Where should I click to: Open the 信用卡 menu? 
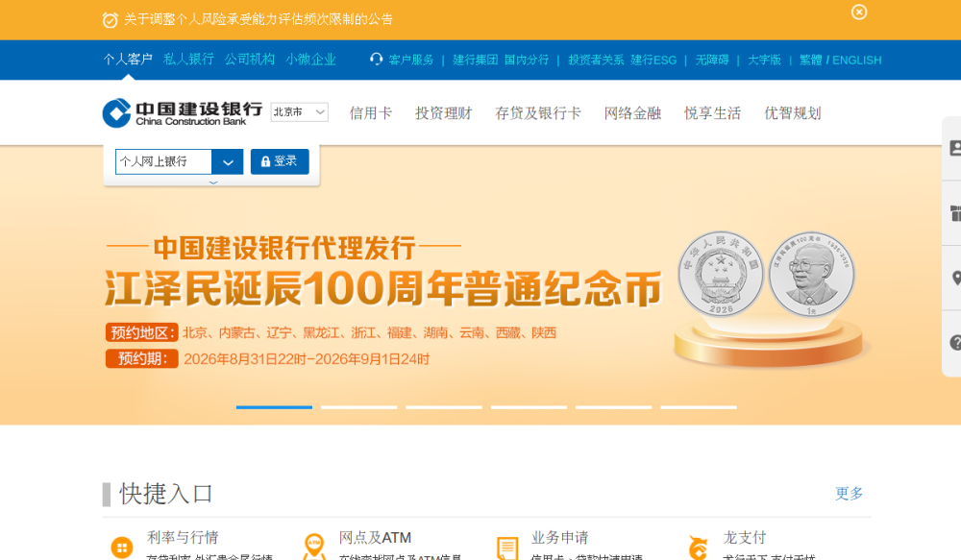click(x=370, y=113)
